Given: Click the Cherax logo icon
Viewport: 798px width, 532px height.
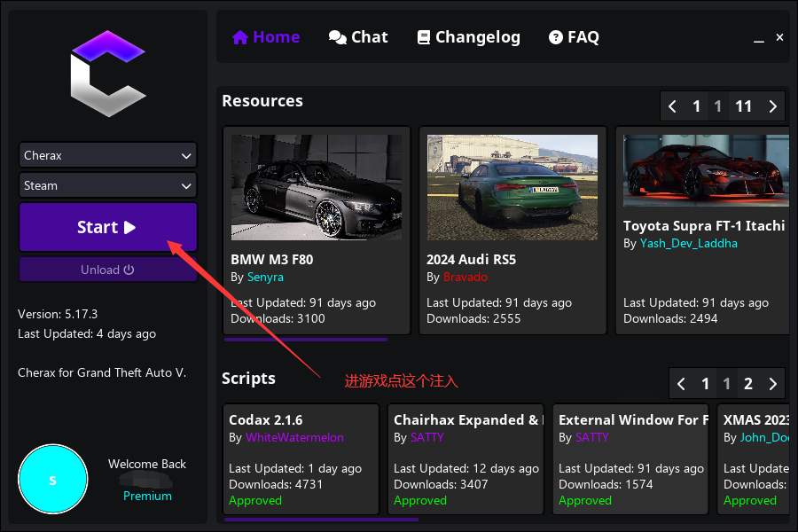Looking at the screenshot, I should (108, 74).
